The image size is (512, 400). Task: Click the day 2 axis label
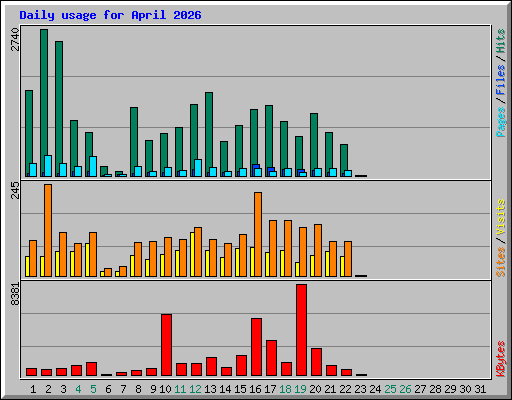click(x=48, y=389)
